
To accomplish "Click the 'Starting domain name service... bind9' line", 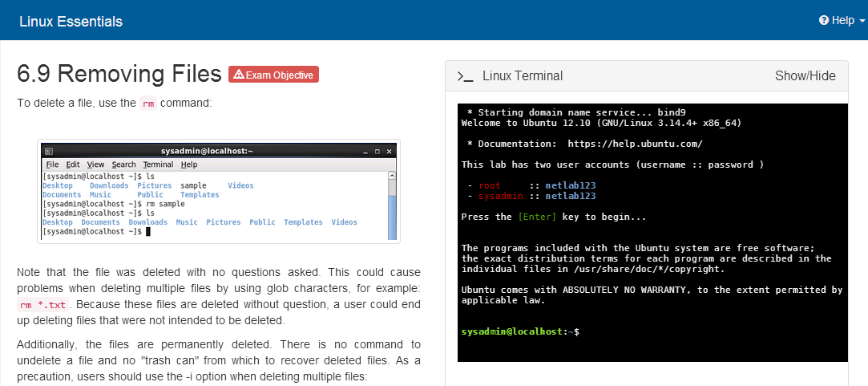I will click(577, 112).
